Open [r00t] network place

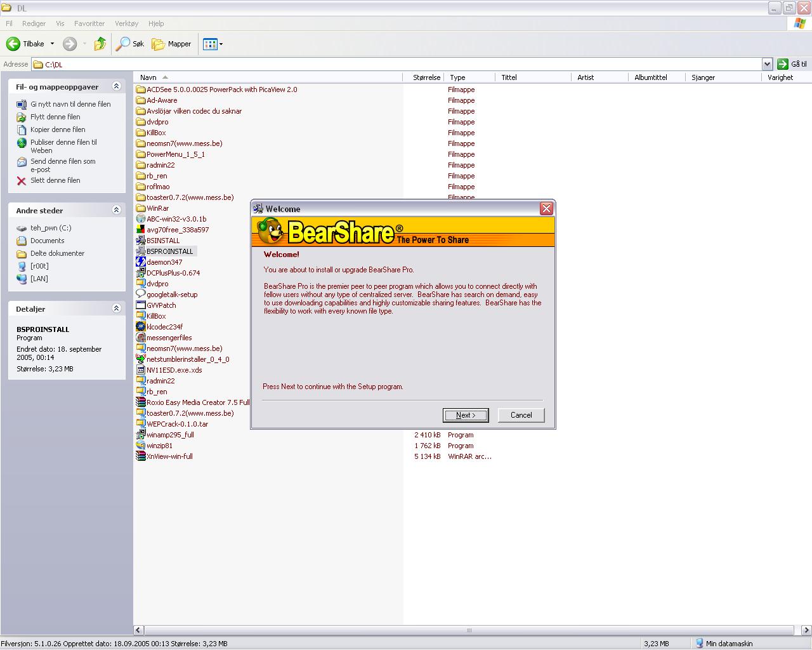coord(39,266)
